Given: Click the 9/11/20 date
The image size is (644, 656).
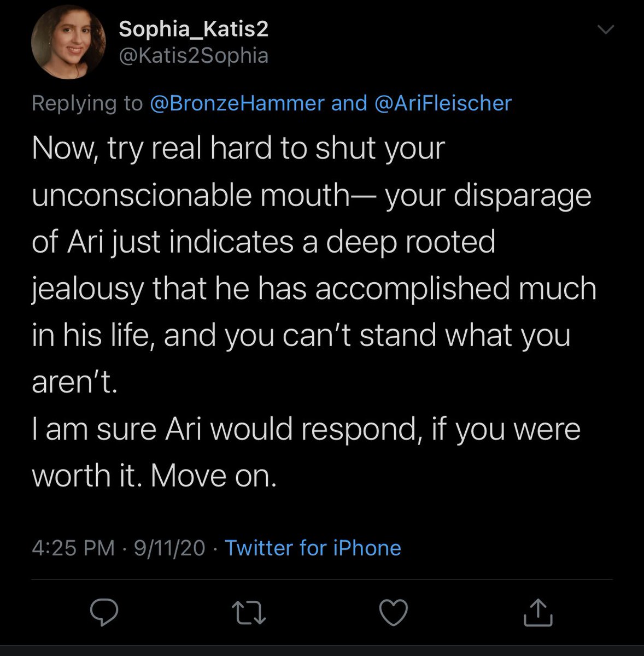Looking at the screenshot, I should click(x=169, y=548).
